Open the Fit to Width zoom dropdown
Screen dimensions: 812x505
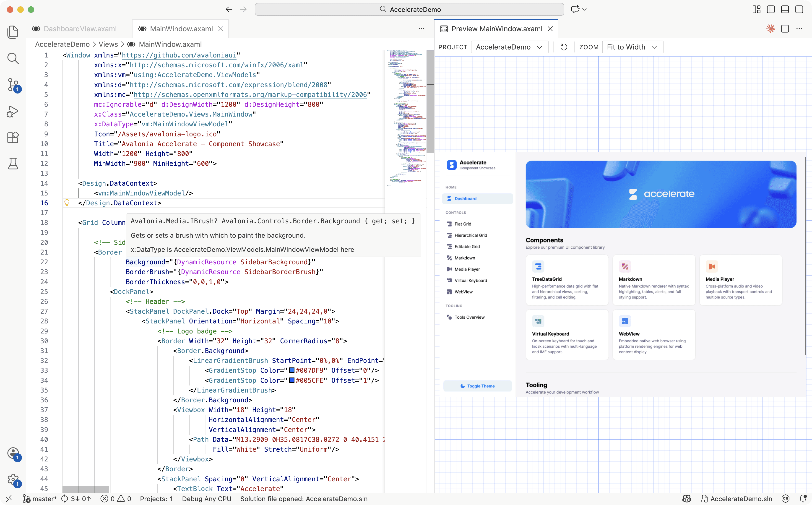[632, 47]
